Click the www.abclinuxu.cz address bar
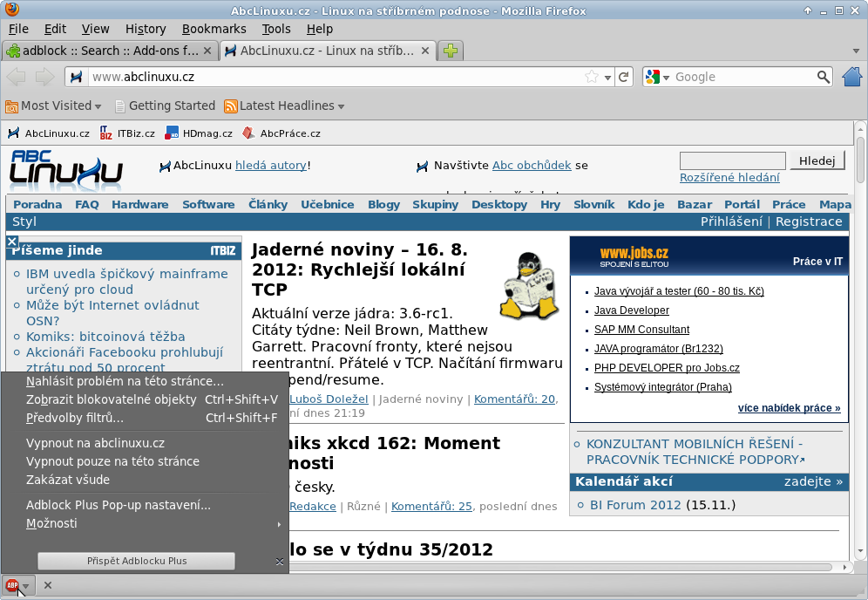The image size is (868, 600). tap(336, 77)
